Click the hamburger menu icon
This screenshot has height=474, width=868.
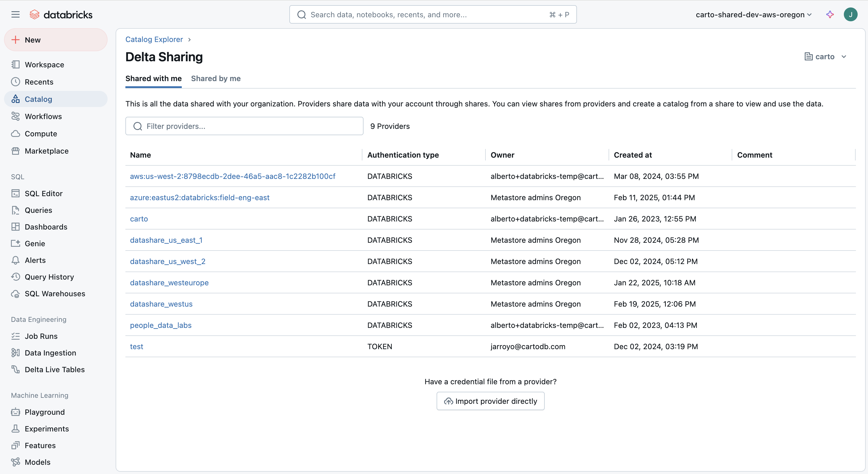[x=16, y=14]
